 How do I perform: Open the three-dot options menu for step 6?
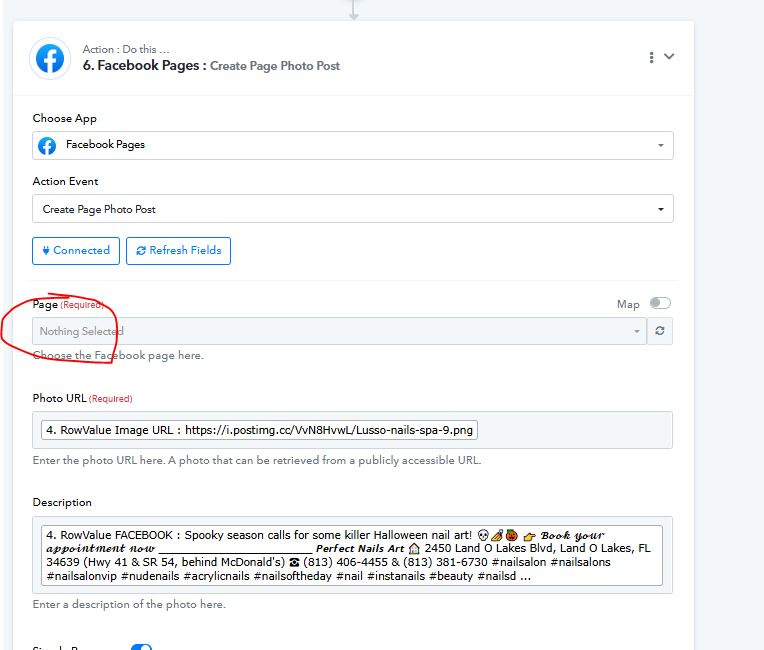click(651, 57)
